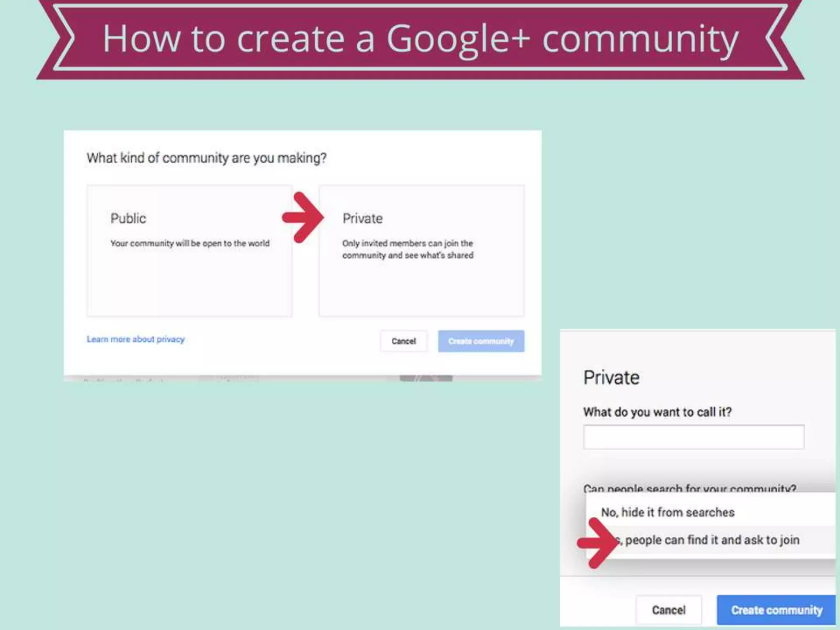Expand Can people search for your community dropdown

[689, 488]
